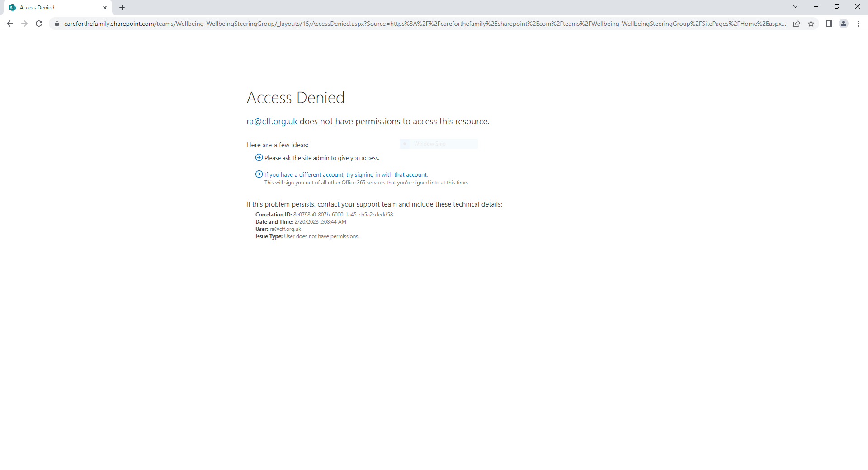Image resolution: width=868 pixels, height=470 pixels.
Task: Click the browser forward arrow
Action: [x=24, y=23]
